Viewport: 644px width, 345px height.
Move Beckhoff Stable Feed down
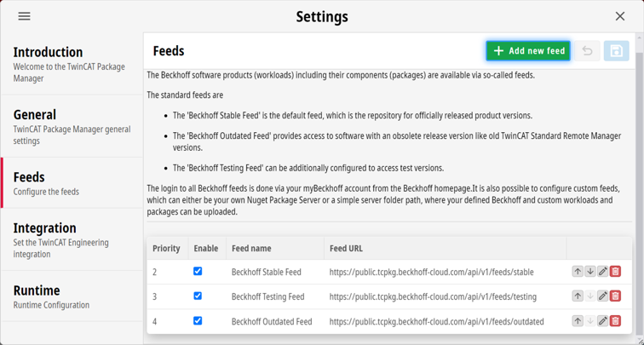[589, 272]
